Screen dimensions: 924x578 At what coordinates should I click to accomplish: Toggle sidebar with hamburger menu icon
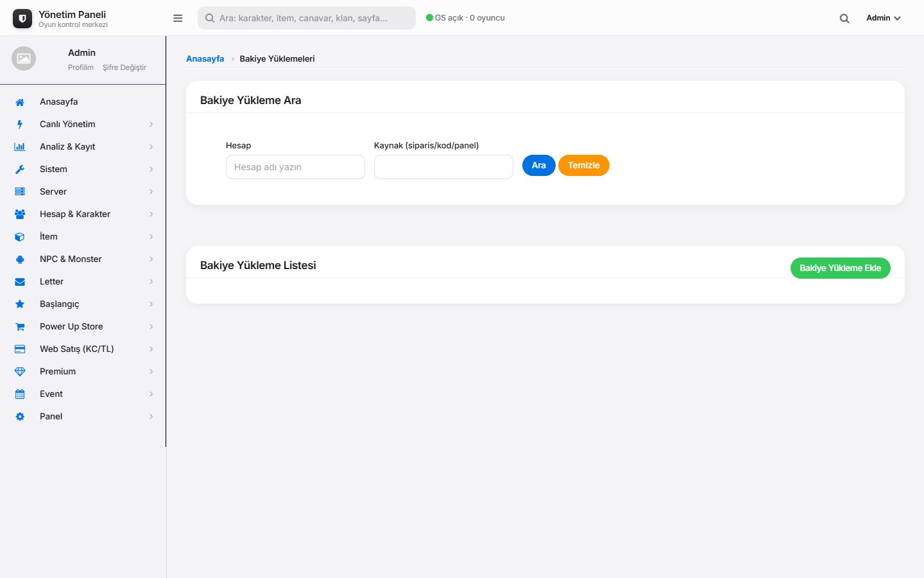click(x=178, y=18)
